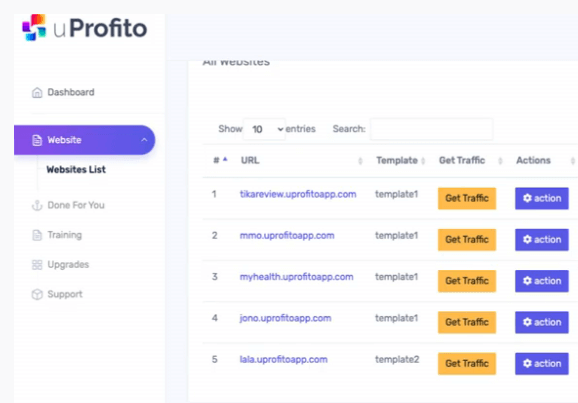578x403 pixels.
Task: Click the uProfito colorful logo icon
Action: [34, 28]
